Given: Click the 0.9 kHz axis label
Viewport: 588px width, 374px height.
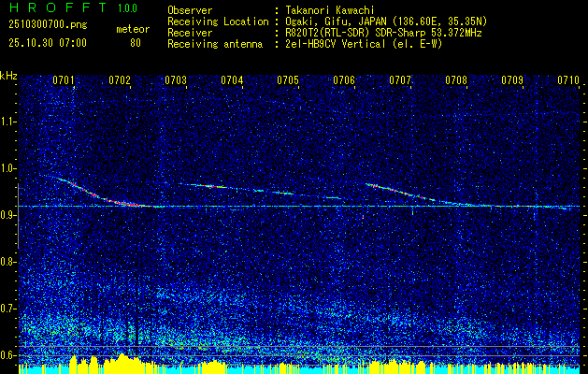Looking at the screenshot, I should 7,215.
